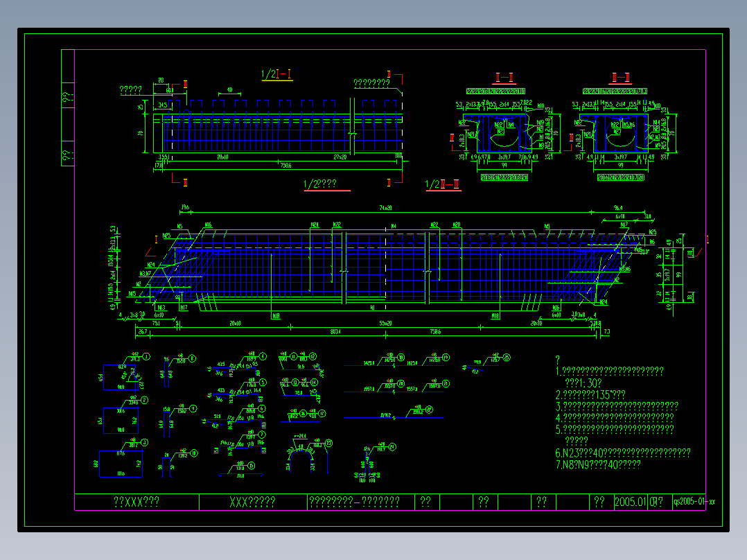The height and width of the screenshot is (560, 747).
Task: Select note line beginning 7.N8?N9
Action: 599,464
